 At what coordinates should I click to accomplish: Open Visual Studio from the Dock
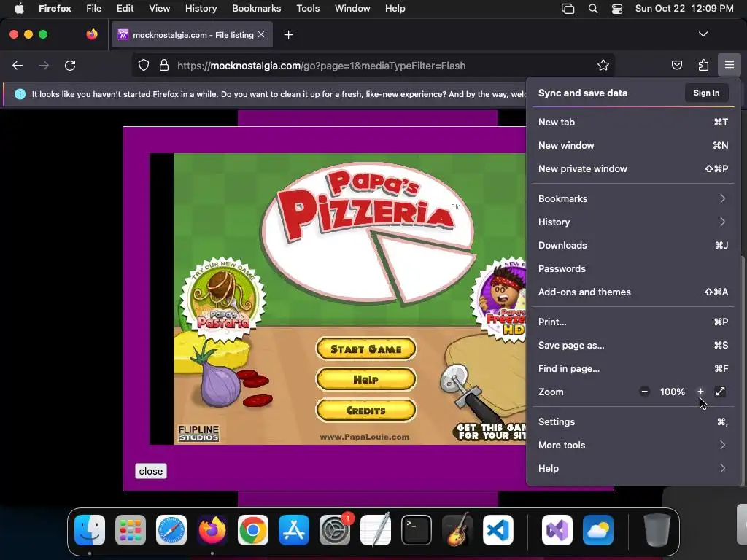[557, 530]
